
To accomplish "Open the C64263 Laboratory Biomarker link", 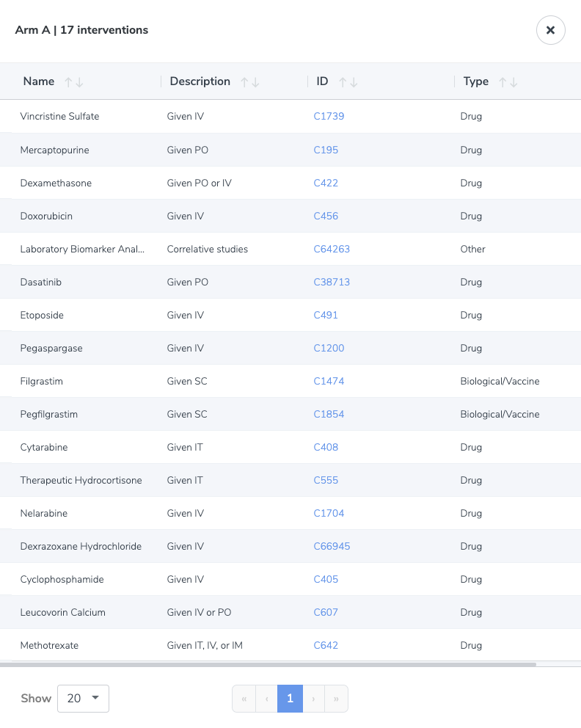I will (332, 249).
